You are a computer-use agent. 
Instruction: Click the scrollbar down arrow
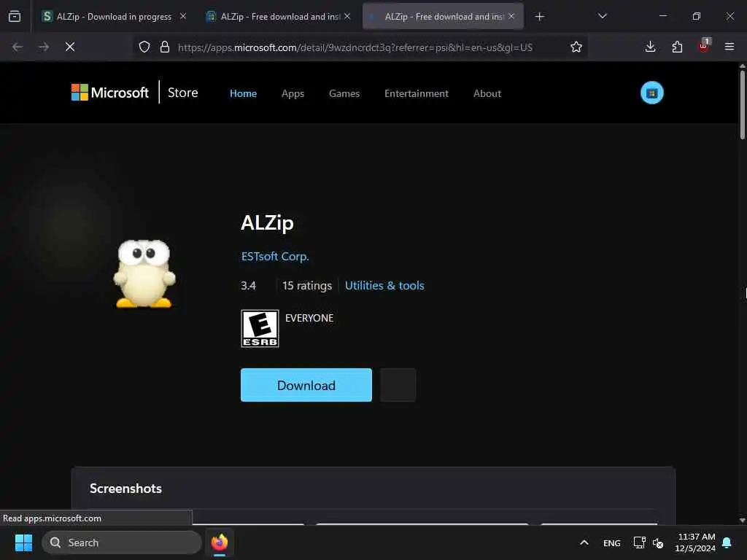tap(742, 520)
